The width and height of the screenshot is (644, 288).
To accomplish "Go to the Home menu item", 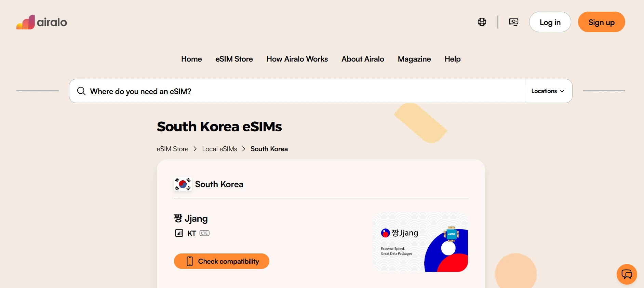I will pyautogui.click(x=191, y=59).
